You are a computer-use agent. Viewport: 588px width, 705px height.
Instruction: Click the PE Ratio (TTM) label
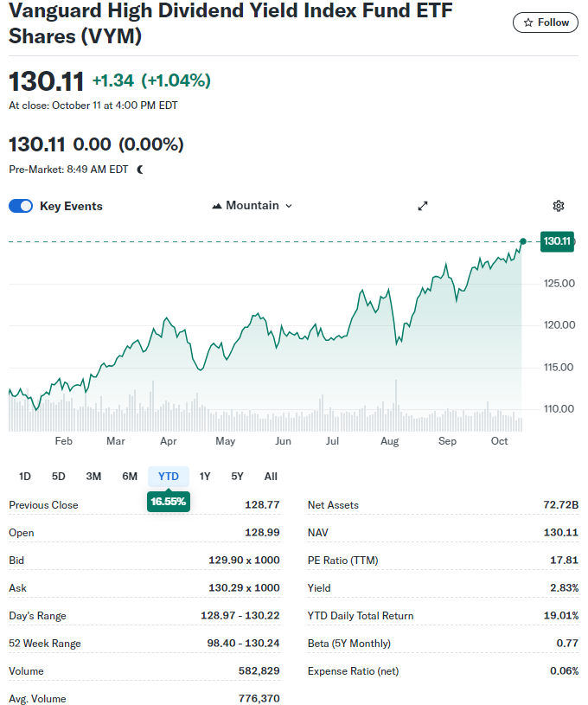[x=343, y=561]
